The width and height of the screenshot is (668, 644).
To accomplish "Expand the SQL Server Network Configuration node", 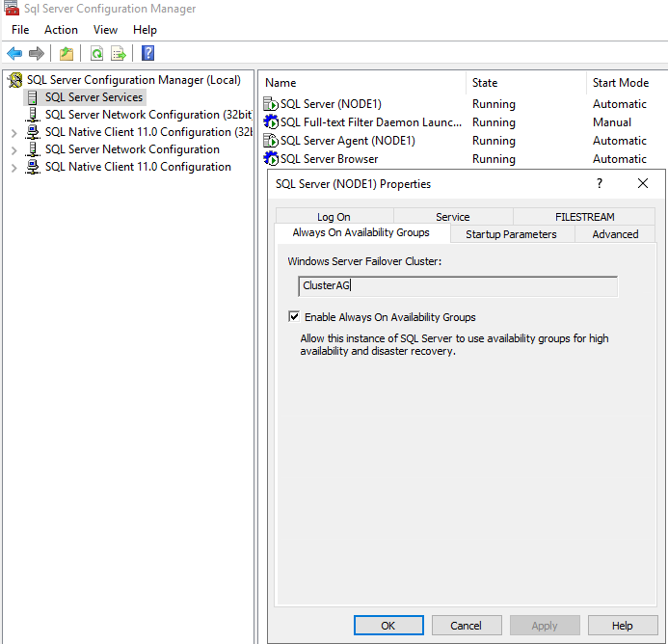I will (14, 151).
